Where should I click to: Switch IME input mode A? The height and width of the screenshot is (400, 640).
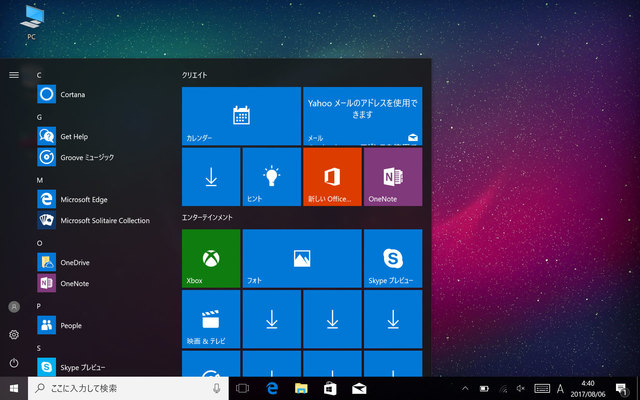click(560, 389)
